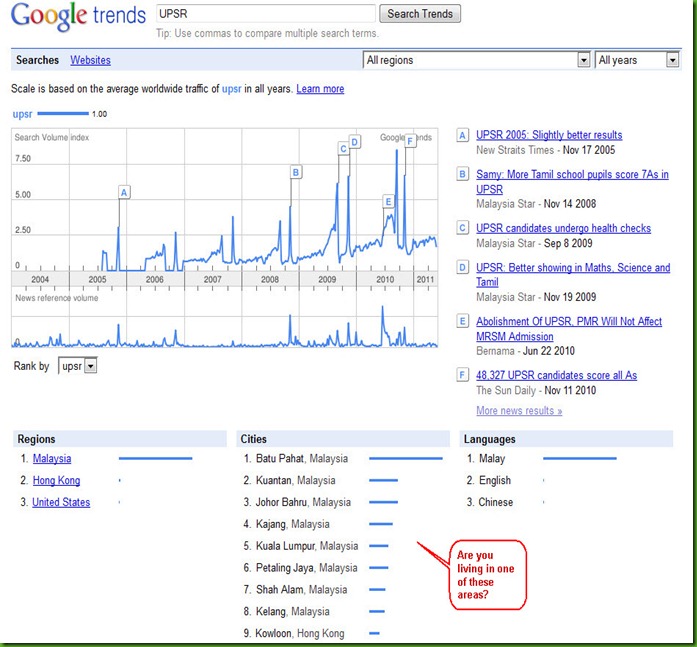This screenshot has width=697, height=647.
Task: Click the 2008 label on chart timeline
Action: pyautogui.click(x=270, y=280)
